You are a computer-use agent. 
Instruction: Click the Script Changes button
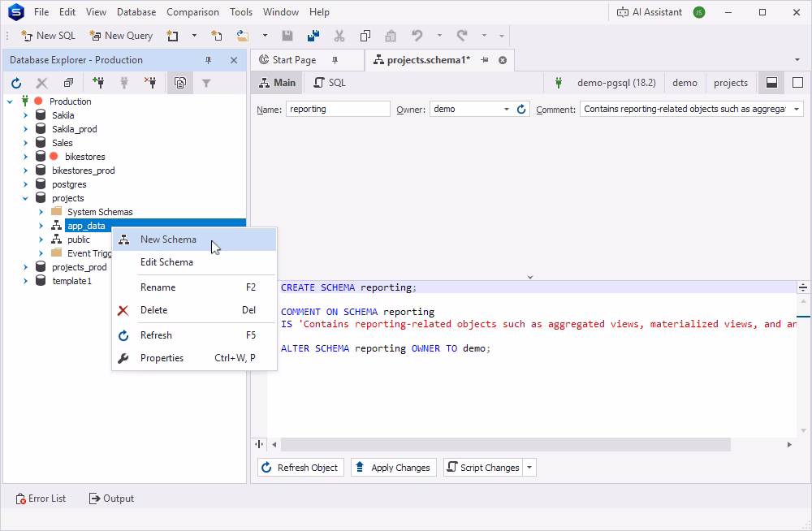coord(483,468)
